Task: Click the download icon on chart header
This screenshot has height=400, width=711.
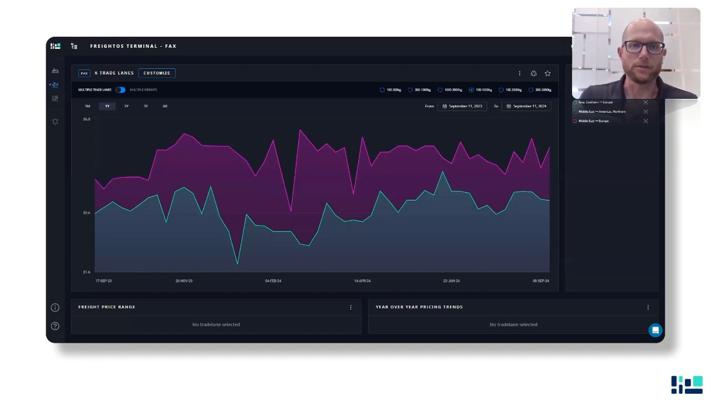Action: (x=533, y=73)
